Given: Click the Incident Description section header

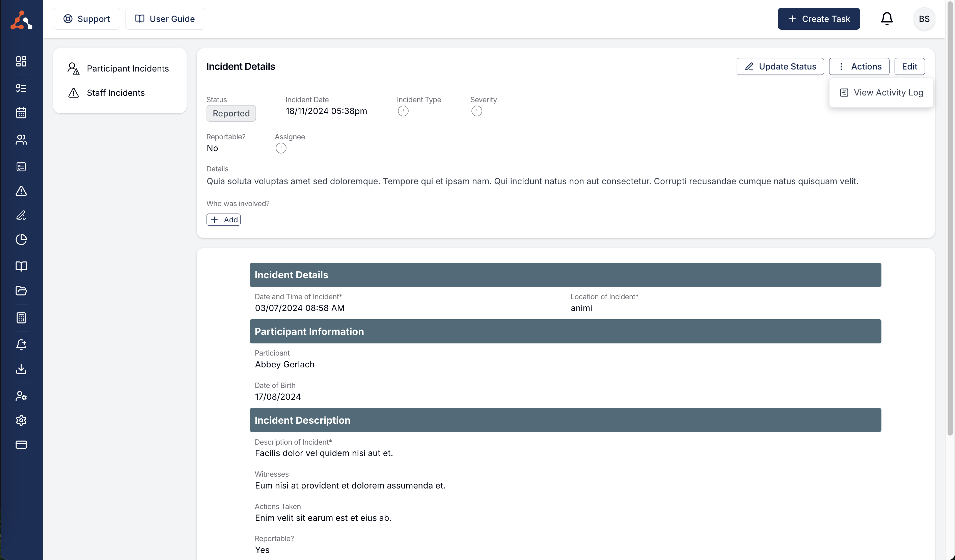Looking at the screenshot, I should (x=566, y=420).
